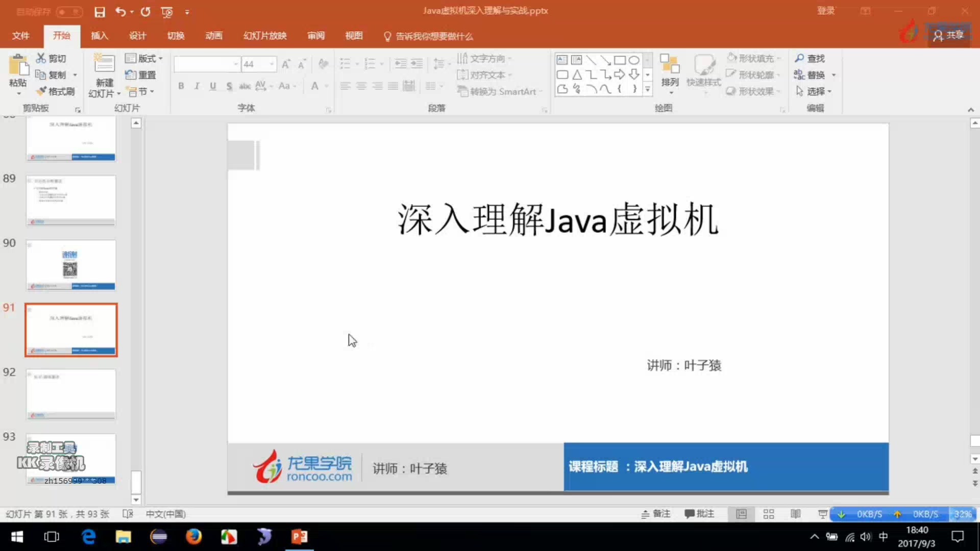Open the Slide Show (幻灯片放映) tab
980x551 pixels.
pos(265,36)
